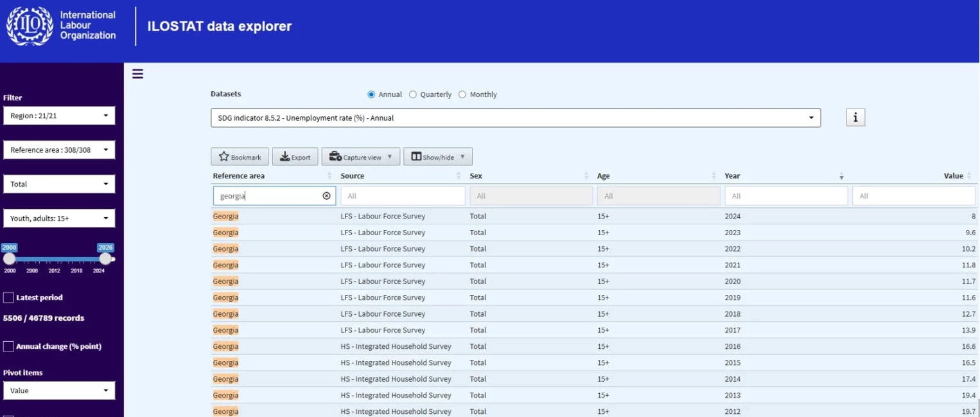
Task: Click the ILO logo
Action: [x=30, y=26]
